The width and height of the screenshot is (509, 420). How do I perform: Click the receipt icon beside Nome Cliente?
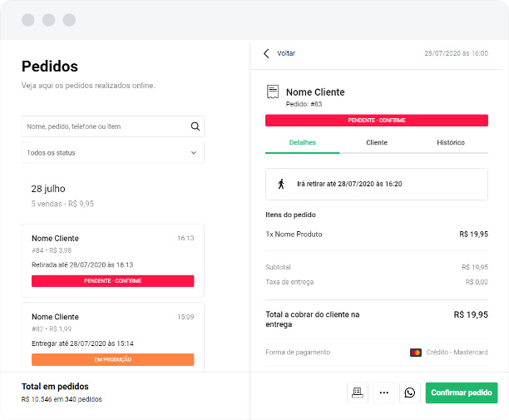pos(272,92)
